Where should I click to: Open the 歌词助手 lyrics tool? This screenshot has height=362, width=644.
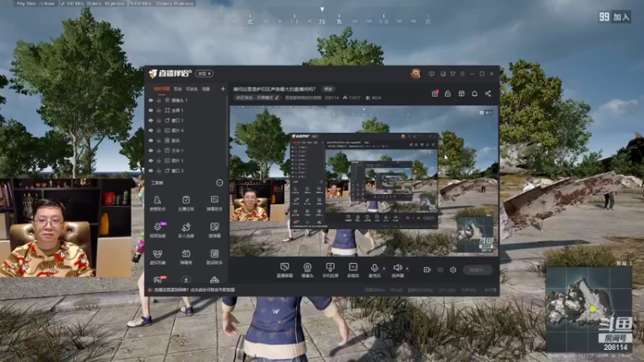[214, 257]
